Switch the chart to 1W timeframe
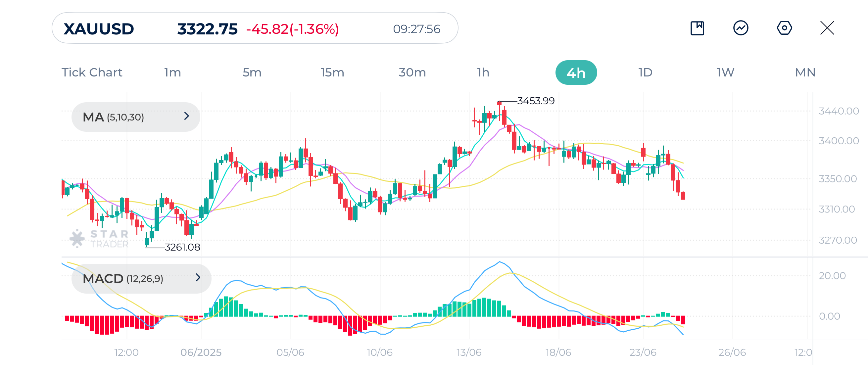Screen dimensions: 868x378 (724, 72)
